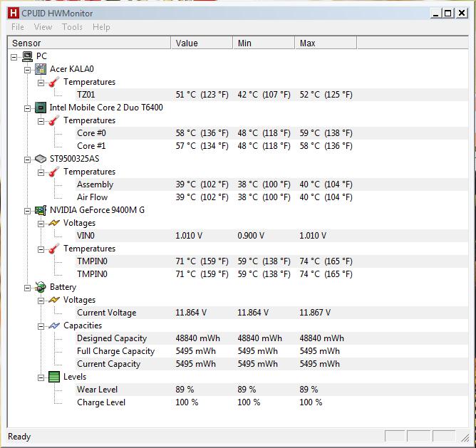Select the Charge Level row

pos(271,402)
